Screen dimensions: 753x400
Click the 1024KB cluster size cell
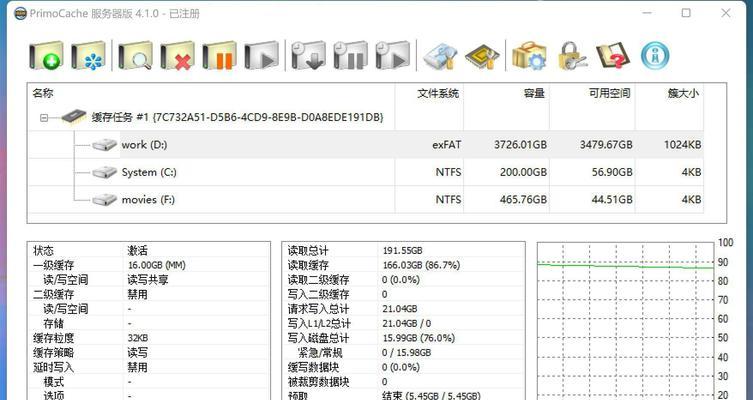pyautogui.click(x=682, y=145)
